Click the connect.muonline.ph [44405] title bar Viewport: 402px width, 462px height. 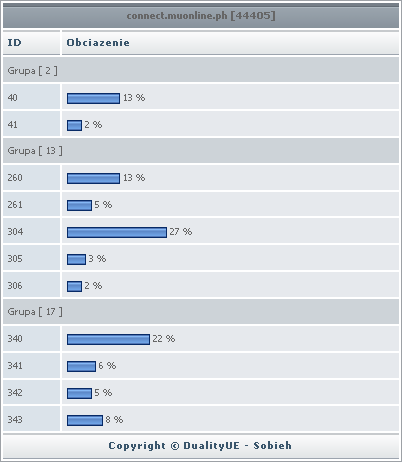(201, 16)
